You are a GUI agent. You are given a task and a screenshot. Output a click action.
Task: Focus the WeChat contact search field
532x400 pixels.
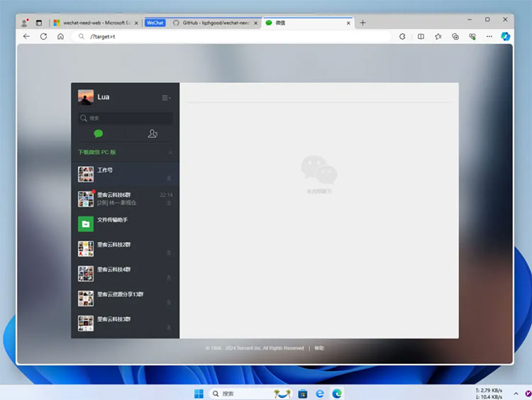click(x=125, y=118)
